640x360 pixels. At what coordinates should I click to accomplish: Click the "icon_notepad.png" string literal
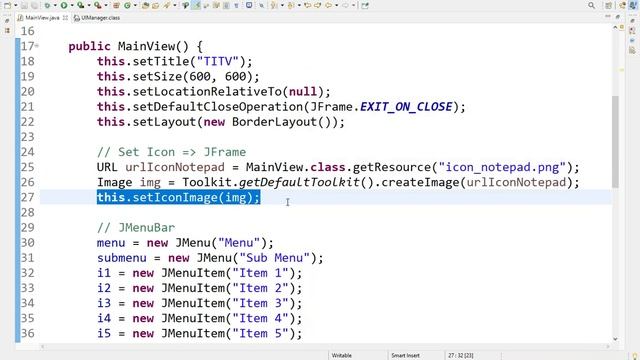[502, 167]
